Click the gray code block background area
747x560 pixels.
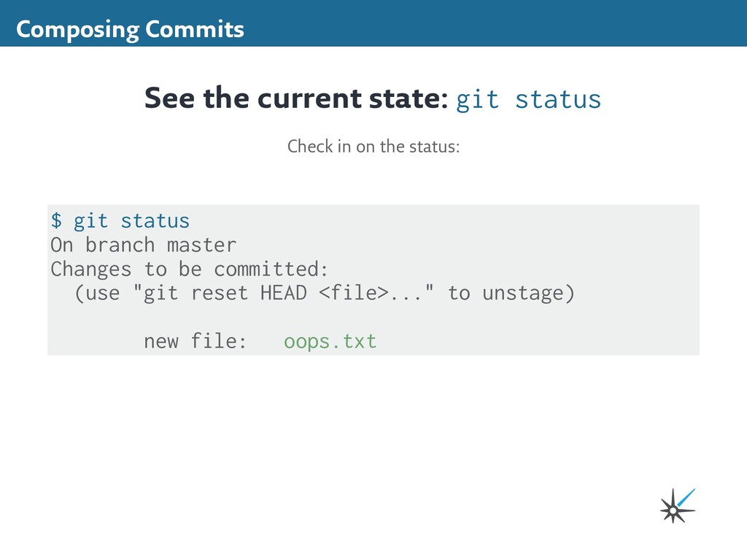[373, 280]
